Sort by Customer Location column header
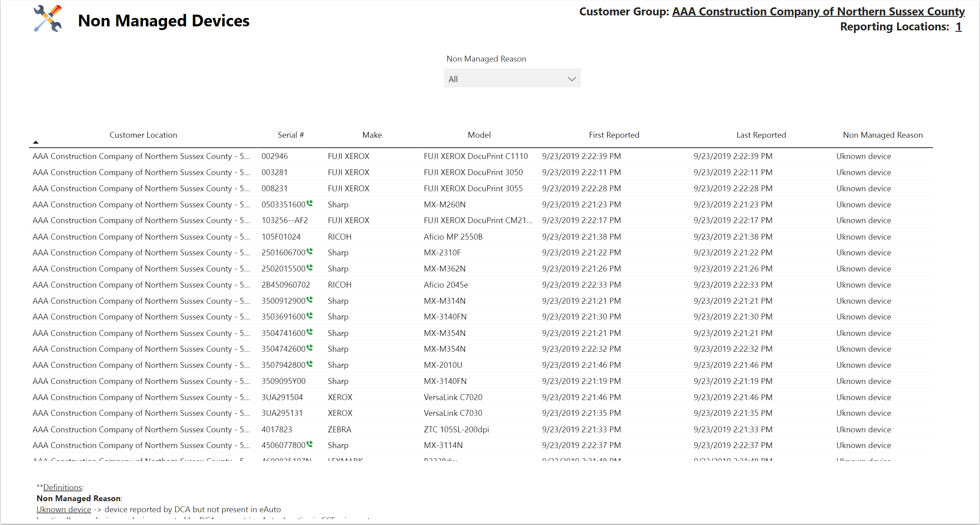Viewport: 980px width, 525px height. pos(143,135)
